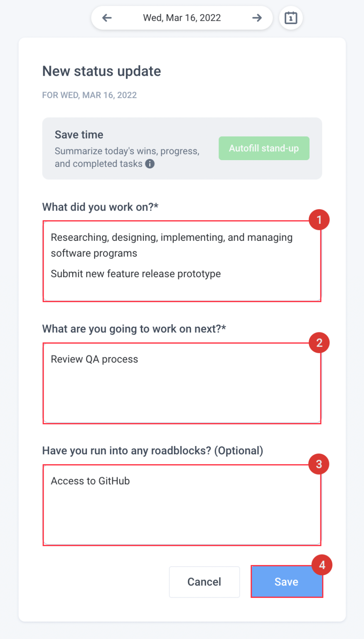Open the calendar date picker icon

(290, 17)
